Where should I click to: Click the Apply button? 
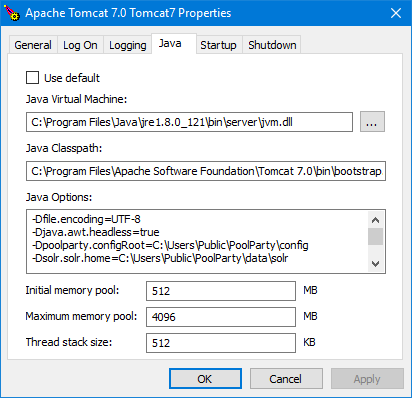367,379
